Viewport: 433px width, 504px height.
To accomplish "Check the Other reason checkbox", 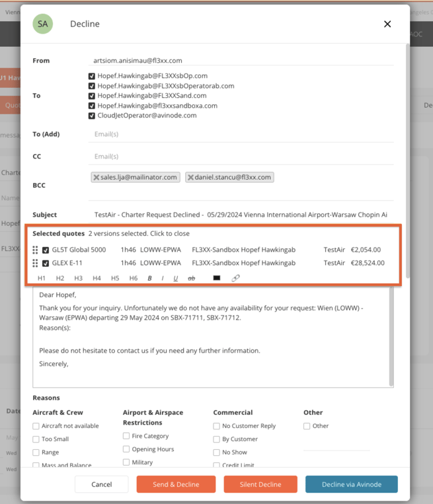I will pyautogui.click(x=307, y=426).
